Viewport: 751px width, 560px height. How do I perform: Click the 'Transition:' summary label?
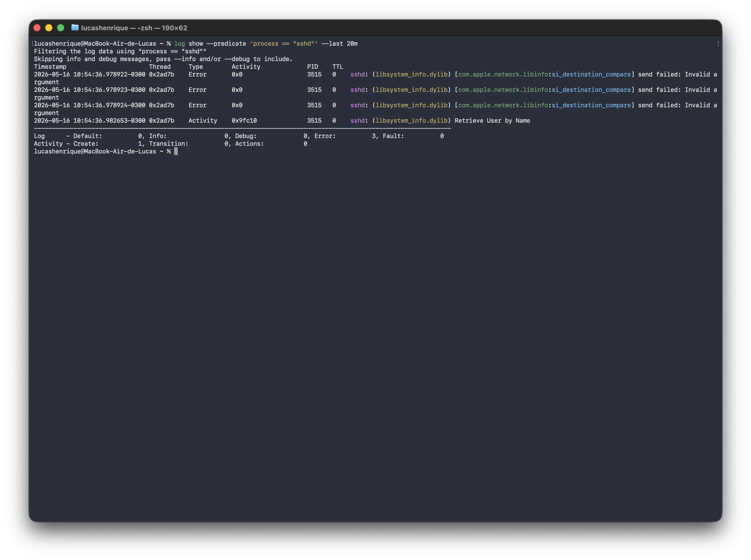coord(168,144)
